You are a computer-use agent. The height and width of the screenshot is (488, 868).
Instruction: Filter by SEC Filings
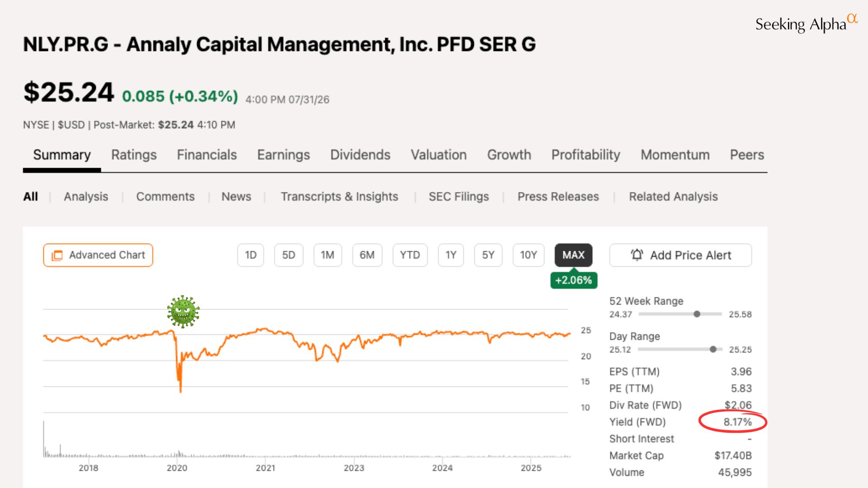tap(459, 197)
